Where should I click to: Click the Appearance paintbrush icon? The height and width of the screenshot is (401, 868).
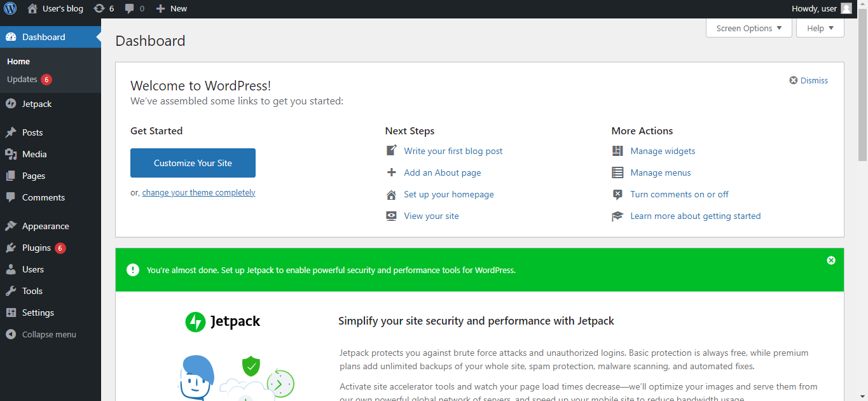(x=11, y=226)
